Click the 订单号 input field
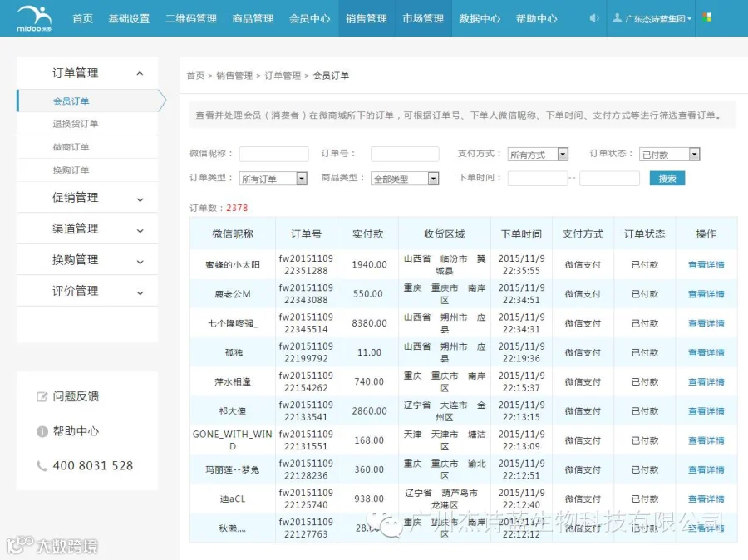The width and height of the screenshot is (748, 560). 405,154
